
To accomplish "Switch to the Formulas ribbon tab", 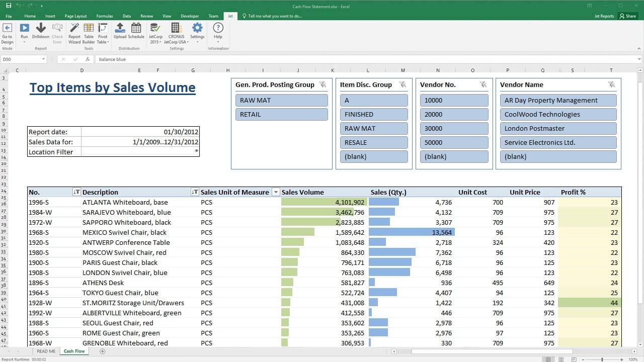I will point(105,16).
